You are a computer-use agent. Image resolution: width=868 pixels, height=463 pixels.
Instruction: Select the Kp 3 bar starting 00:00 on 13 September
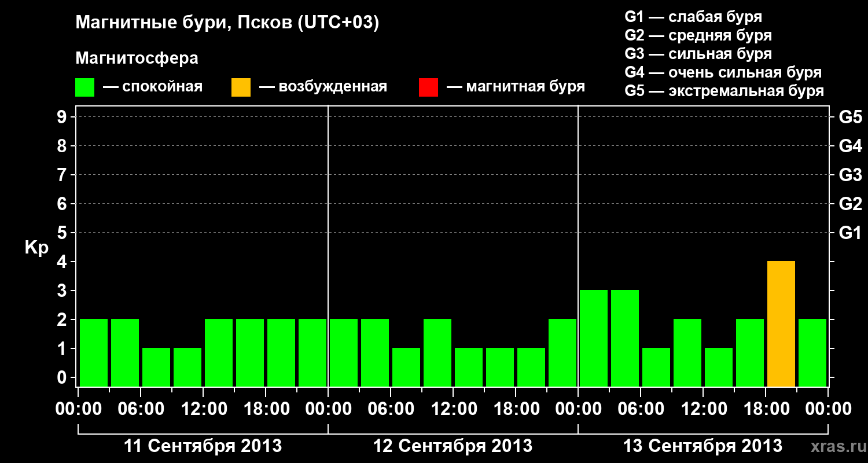594,339
